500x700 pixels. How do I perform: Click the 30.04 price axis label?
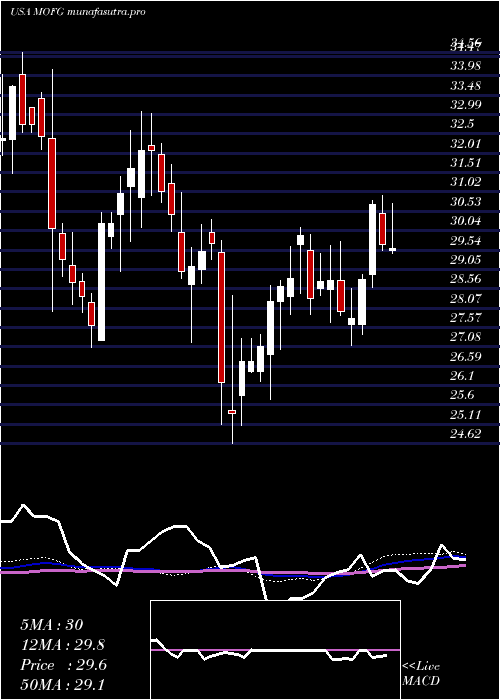[x=466, y=221]
